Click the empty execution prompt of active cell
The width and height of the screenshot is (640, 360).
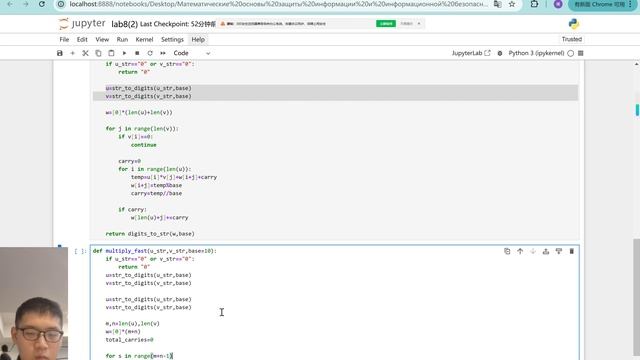point(80,251)
